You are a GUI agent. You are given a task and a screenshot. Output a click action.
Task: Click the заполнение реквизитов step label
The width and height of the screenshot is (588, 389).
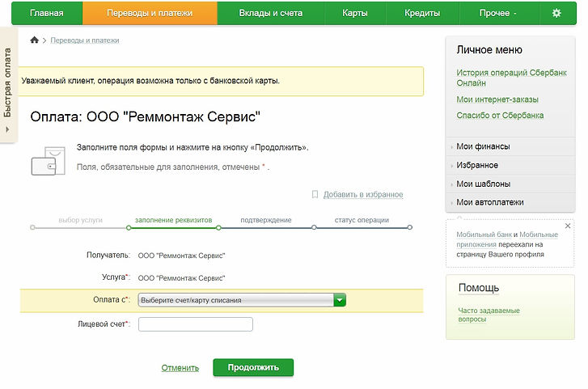(x=173, y=220)
